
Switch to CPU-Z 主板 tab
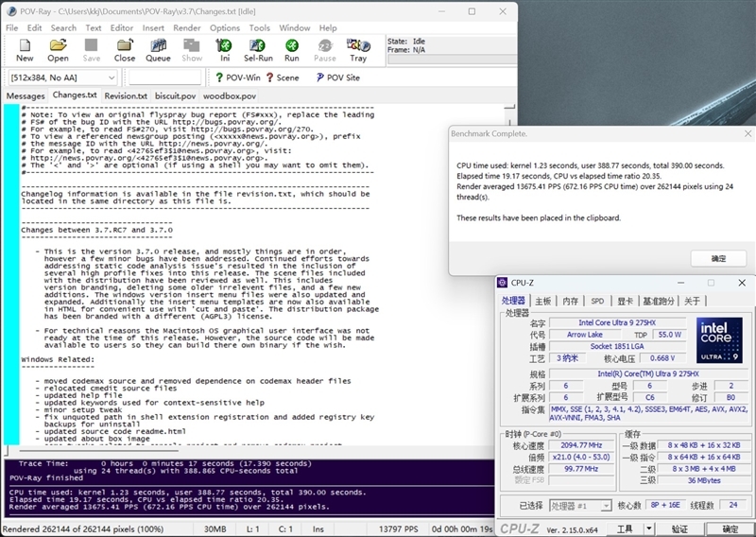(x=542, y=301)
